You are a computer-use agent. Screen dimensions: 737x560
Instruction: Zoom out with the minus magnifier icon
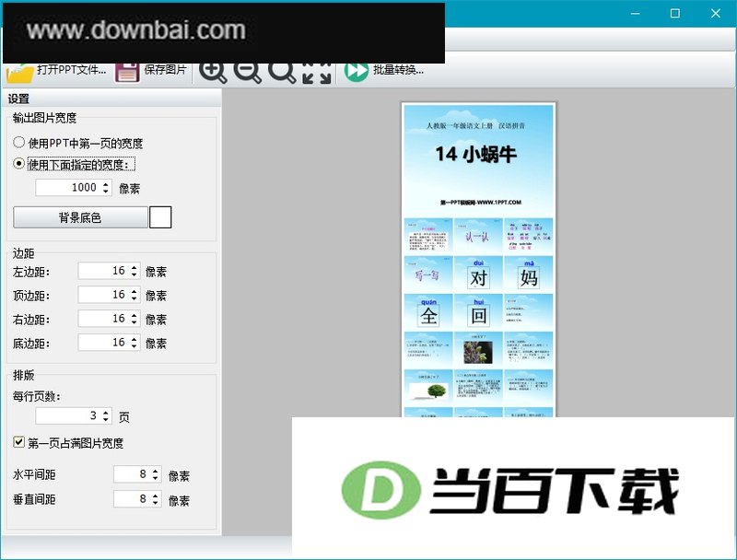coord(247,73)
